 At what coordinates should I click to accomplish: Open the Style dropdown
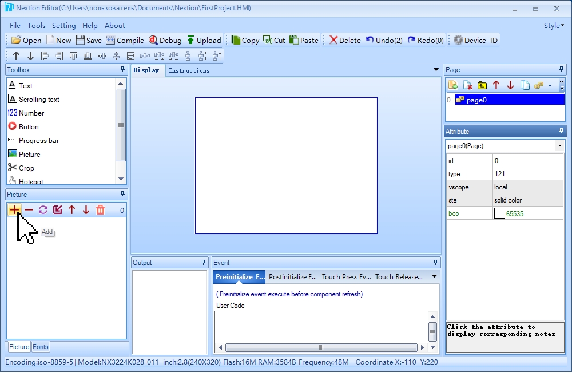point(554,26)
